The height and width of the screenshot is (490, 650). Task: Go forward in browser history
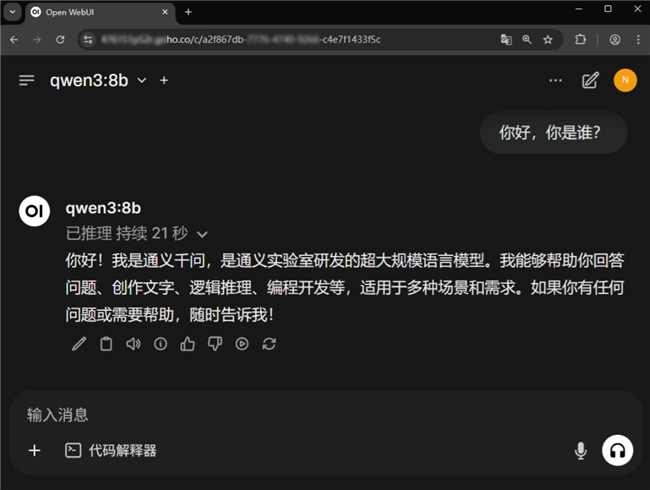click(37, 40)
